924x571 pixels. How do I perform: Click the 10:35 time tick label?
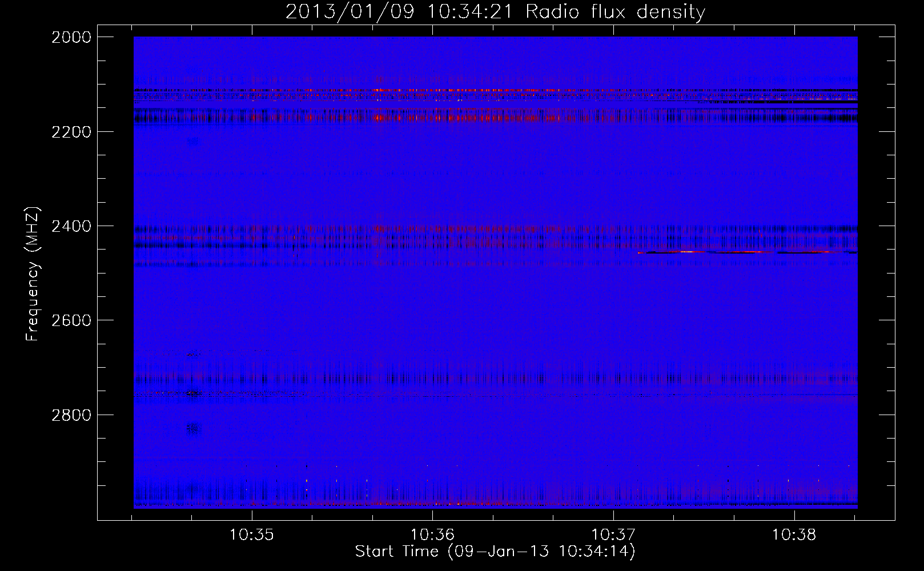coord(252,535)
